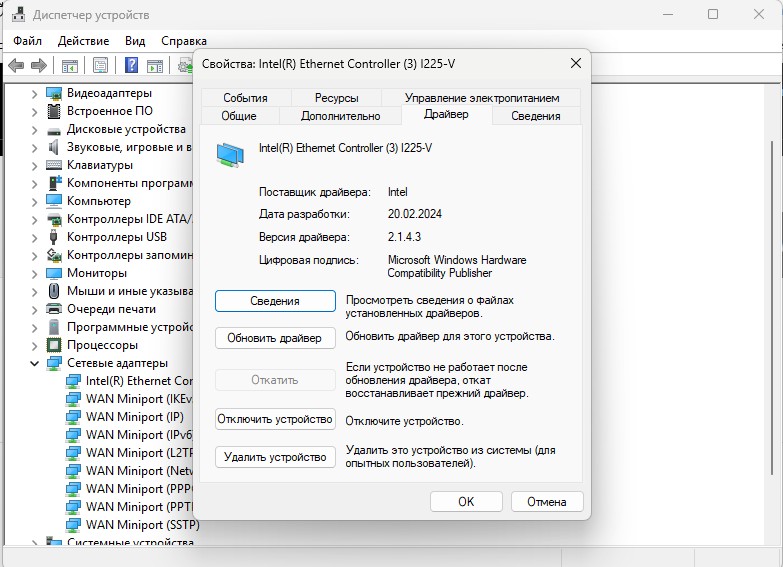
Task: Click the Программные устройства icon
Action: coord(54,327)
